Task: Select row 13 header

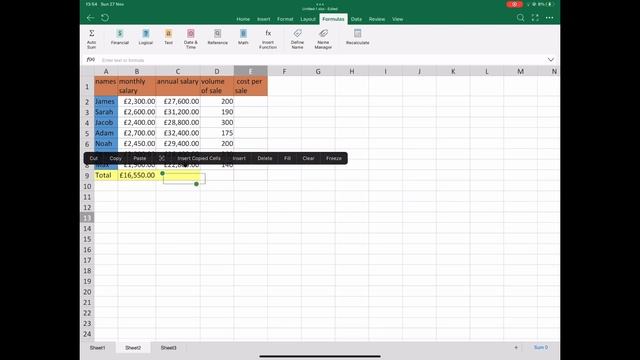Action: point(87,218)
